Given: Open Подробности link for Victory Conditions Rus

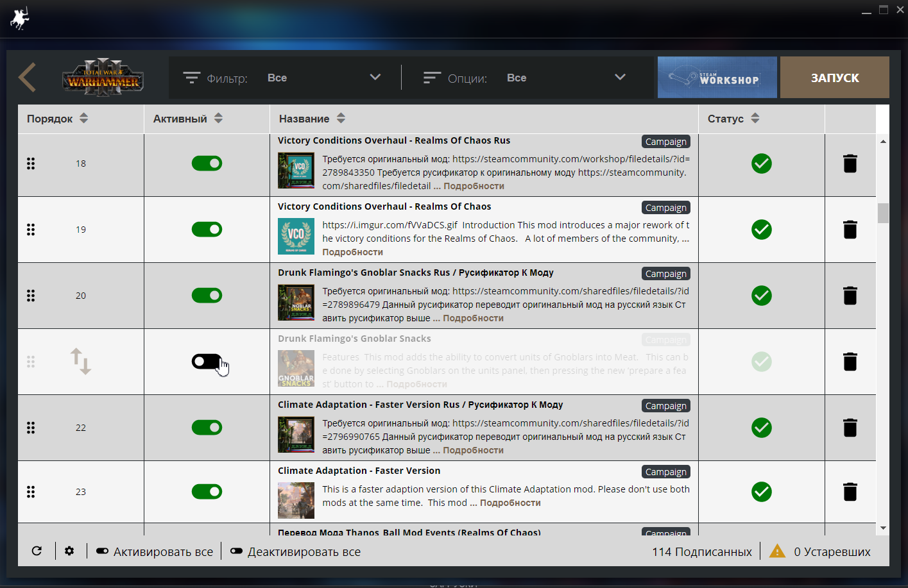Looking at the screenshot, I should click(474, 186).
